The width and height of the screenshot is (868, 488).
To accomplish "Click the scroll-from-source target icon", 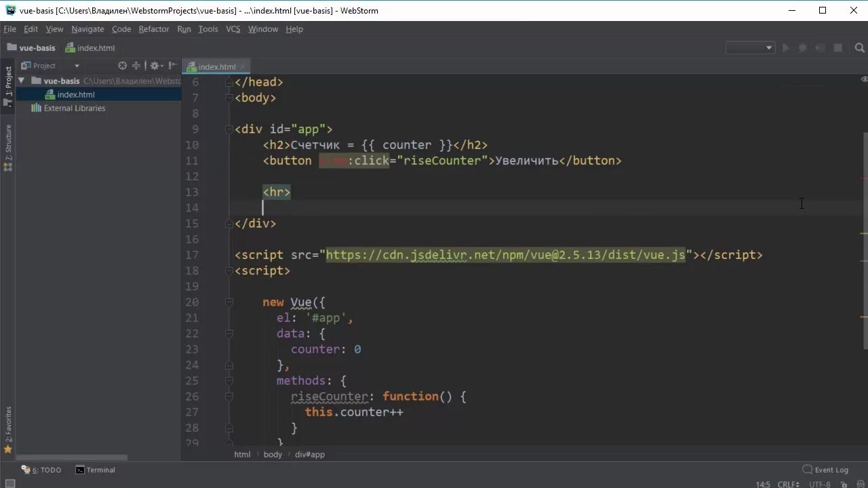I will (x=122, y=66).
